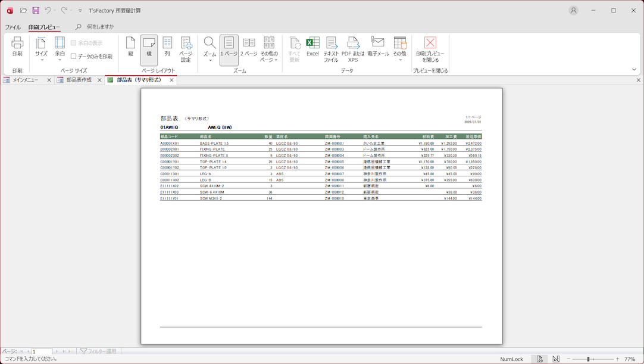Expand the サイズ (Size) dropdown
644x364 pixels.
tap(41, 49)
